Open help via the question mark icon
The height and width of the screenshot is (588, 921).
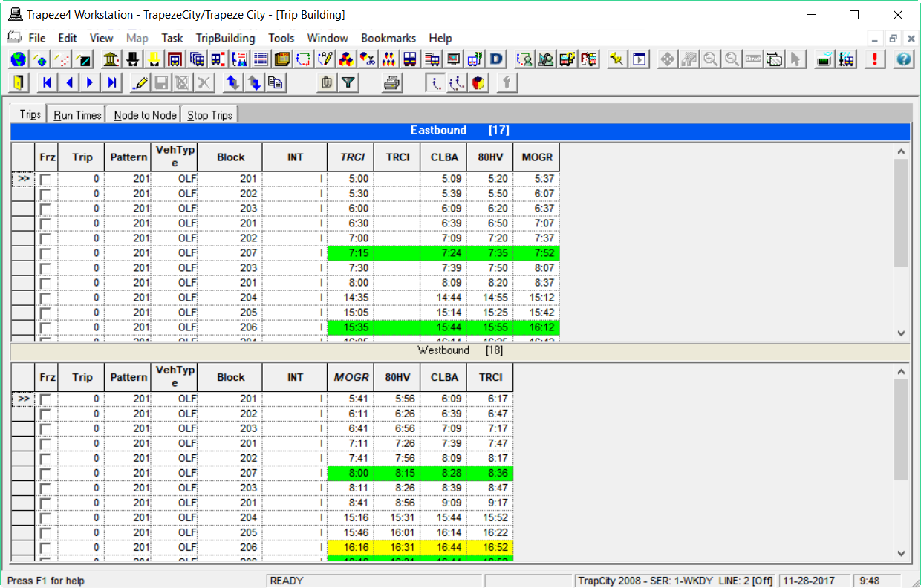tap(902, 59)
